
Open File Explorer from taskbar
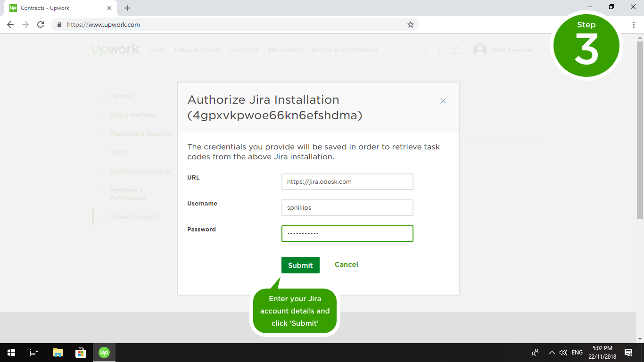click(58, 353)
